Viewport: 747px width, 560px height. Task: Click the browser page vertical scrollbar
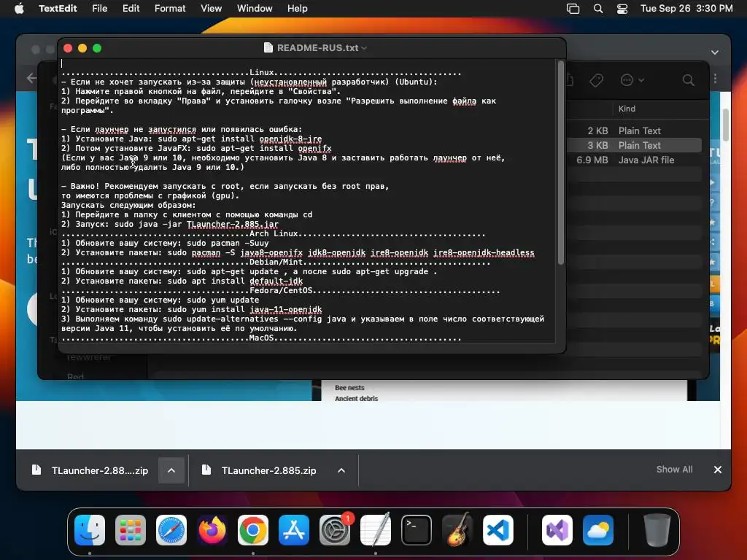pyautogui.click(x=726, y=125)
